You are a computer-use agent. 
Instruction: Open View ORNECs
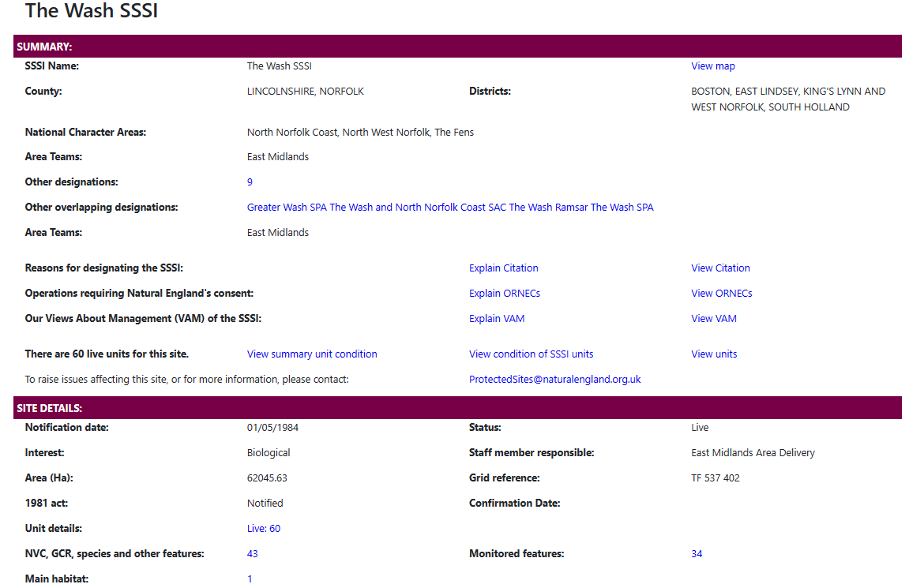(x=721, y=294)
